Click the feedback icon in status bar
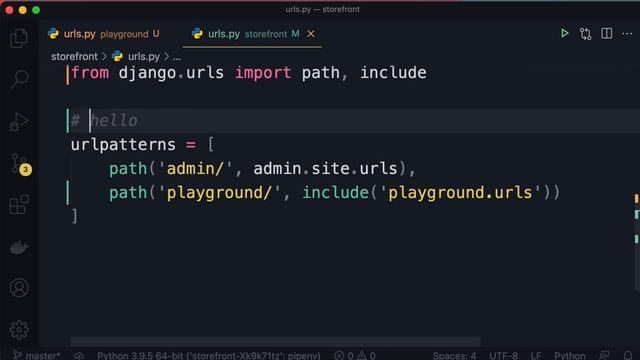The width and height of the screenshot is (640, 360). 604,356
